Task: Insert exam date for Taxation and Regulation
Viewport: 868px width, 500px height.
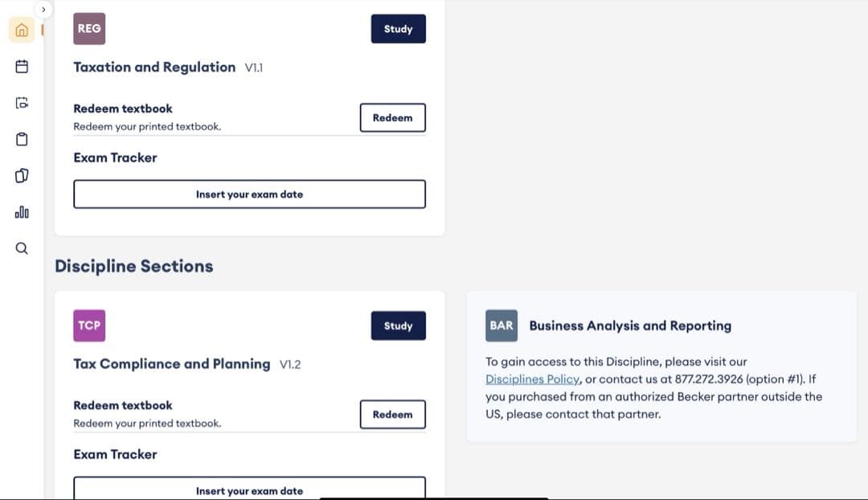Action: (249, 194)
